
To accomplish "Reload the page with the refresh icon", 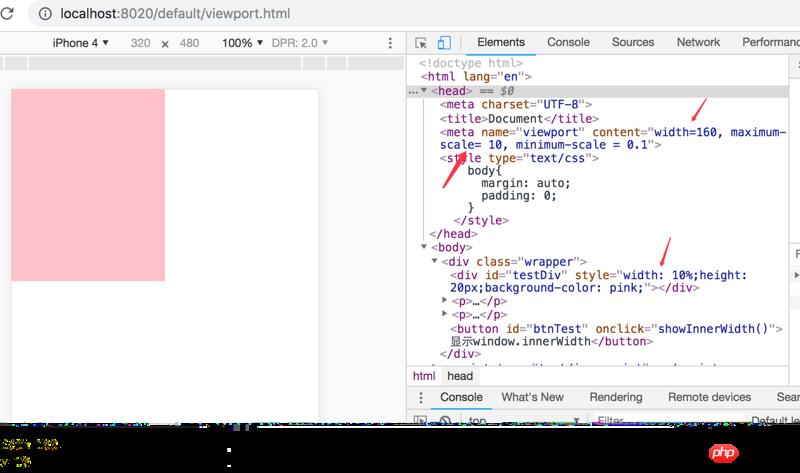I will (13, 13).
